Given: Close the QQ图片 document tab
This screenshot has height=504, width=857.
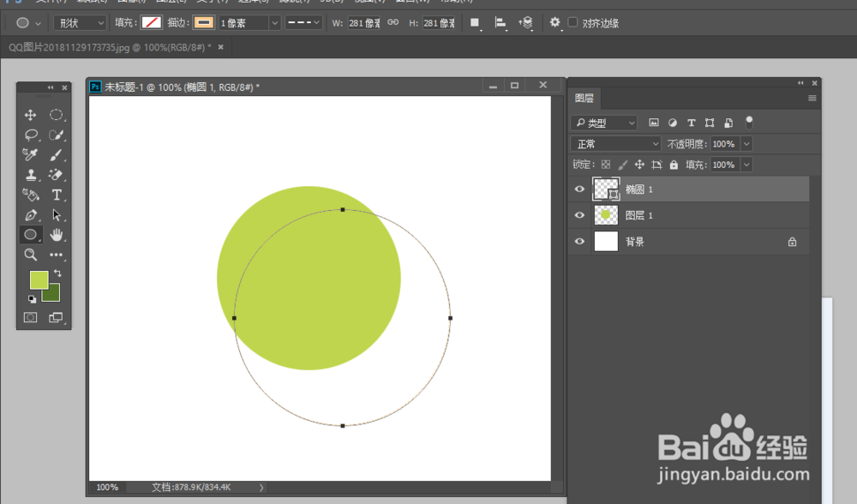Looking at the screenshot, I should coord(221,47).
